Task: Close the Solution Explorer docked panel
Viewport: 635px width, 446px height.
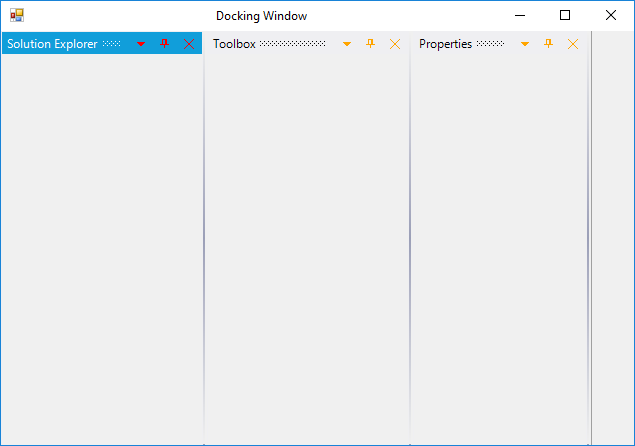Action: pos(189,44)
